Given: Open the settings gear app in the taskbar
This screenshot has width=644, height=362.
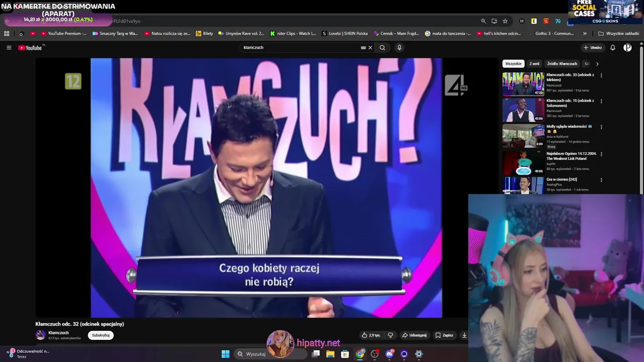Looking at the screenshot, I should [419, 354].
